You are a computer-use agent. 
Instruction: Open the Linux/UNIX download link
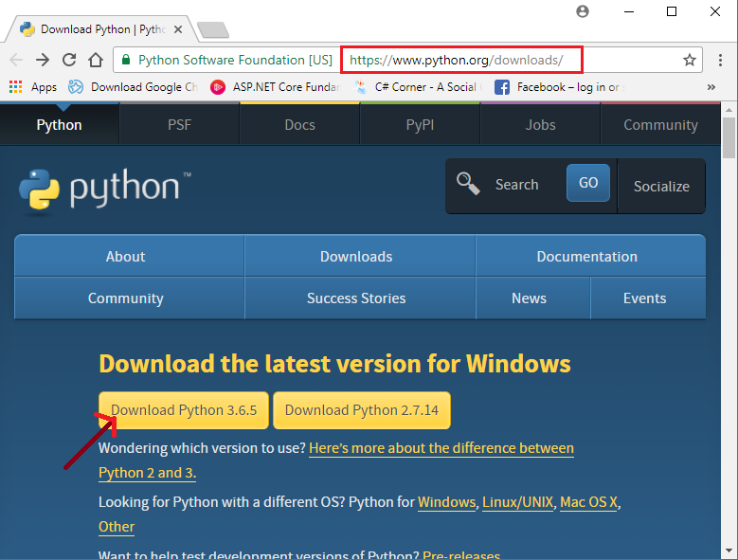pyautogui.click(x=517, y=502)
